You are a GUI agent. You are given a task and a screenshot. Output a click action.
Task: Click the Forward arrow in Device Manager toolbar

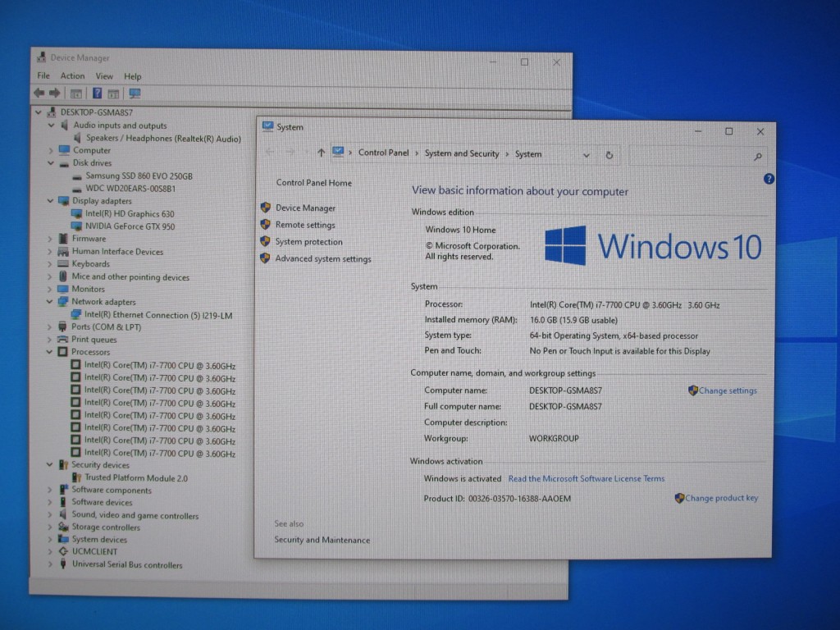55,94
